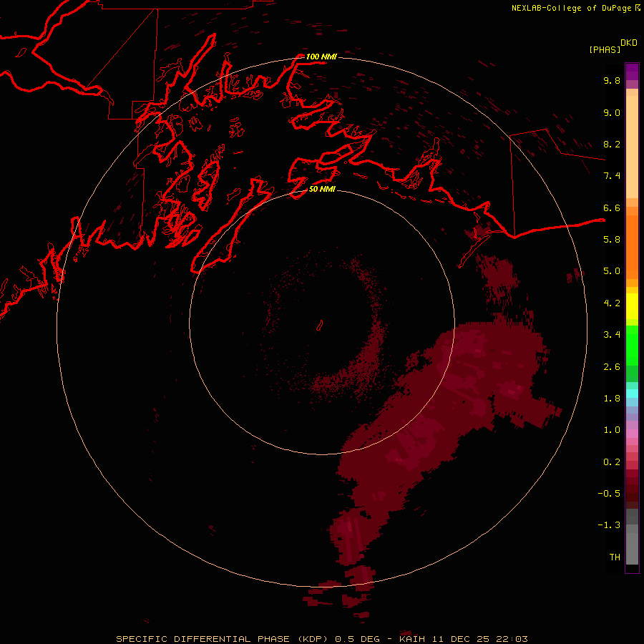The width and height of the screenshot is (644, 644).
Task: Click the 4.2 scale value
Action: click(612, 303)
